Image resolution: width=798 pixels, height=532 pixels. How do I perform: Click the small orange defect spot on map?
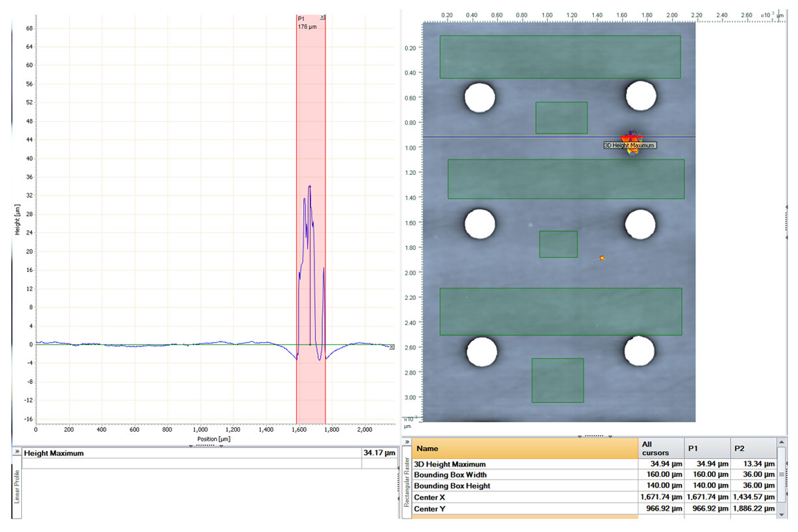pos(602,257)
